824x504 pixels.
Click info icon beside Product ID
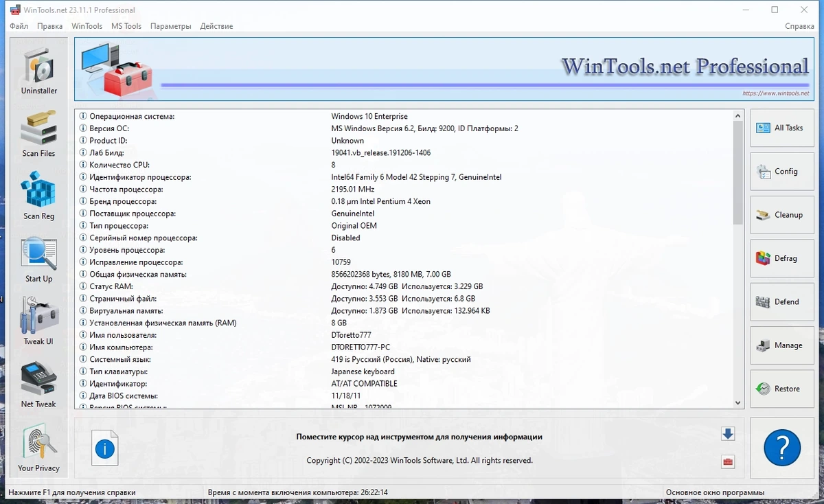coord(84,141)
